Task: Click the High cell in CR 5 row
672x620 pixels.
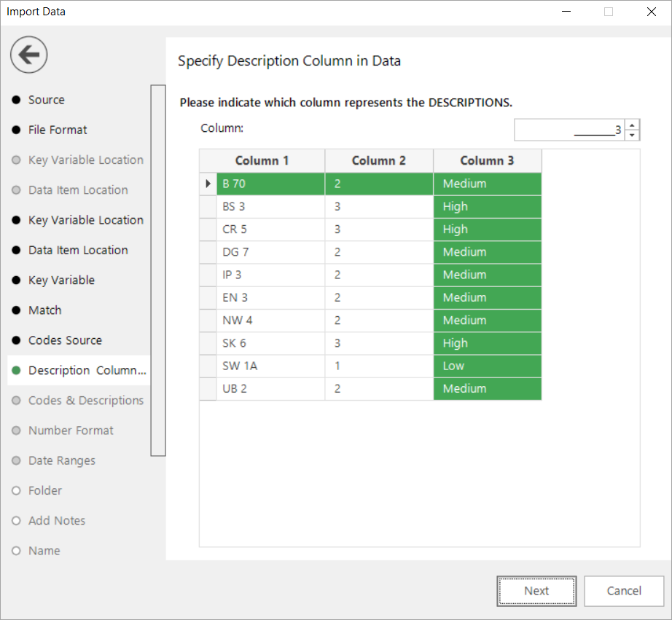Action: 488,229
